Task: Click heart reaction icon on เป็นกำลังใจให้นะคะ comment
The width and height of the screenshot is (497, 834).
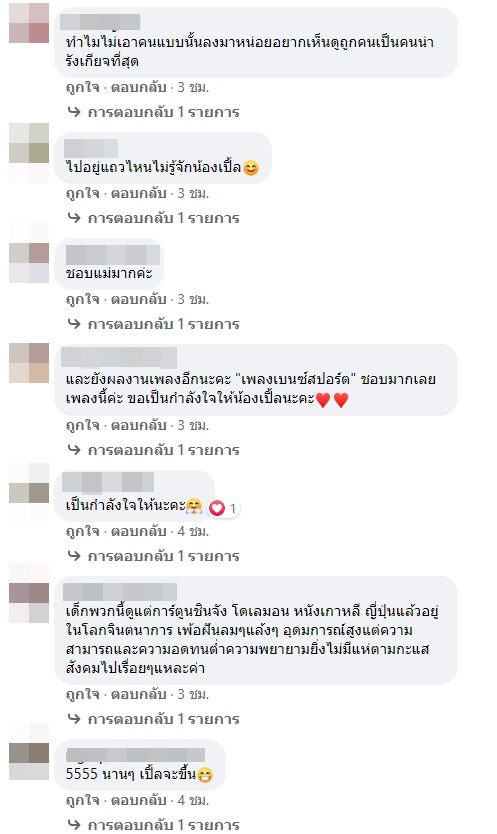Action: click(217, 508)
